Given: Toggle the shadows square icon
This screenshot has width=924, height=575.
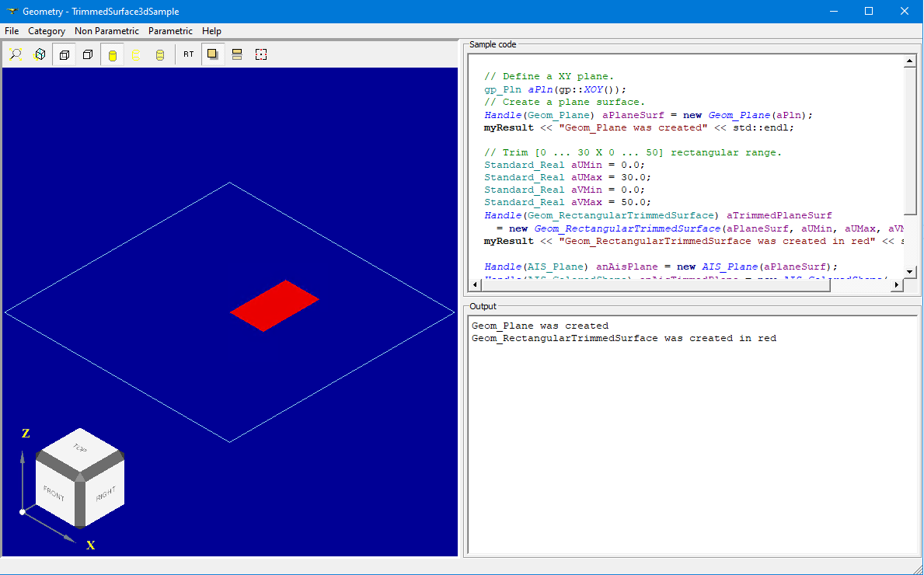Looking at the screenshot, I should click(x=212, y=54).
